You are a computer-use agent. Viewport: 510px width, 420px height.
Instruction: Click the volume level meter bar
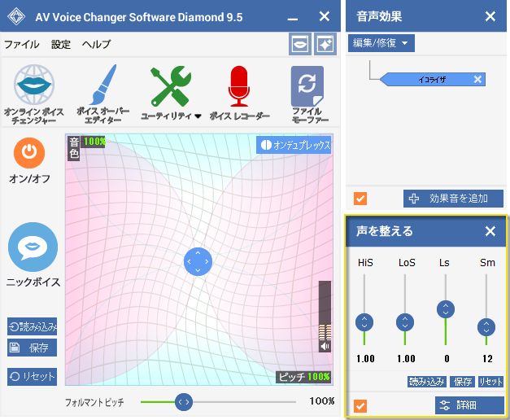325,310
